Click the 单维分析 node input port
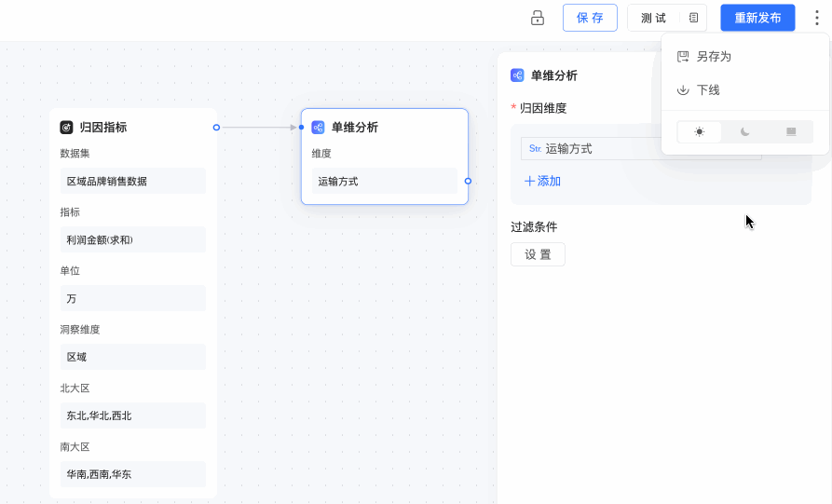 301,128
